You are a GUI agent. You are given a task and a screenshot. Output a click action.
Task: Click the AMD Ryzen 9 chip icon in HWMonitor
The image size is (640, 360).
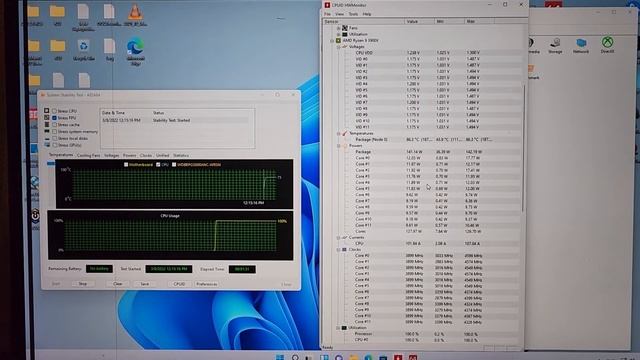click(338, 40)
